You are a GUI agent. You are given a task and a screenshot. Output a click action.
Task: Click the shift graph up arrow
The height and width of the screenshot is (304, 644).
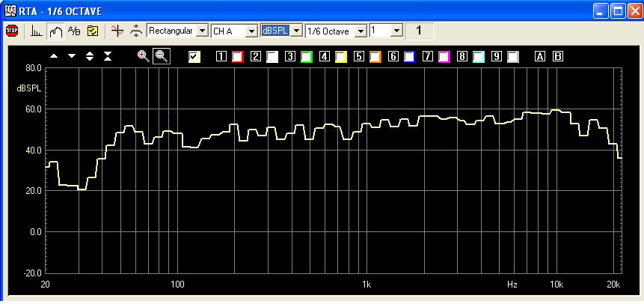point(54,56)
